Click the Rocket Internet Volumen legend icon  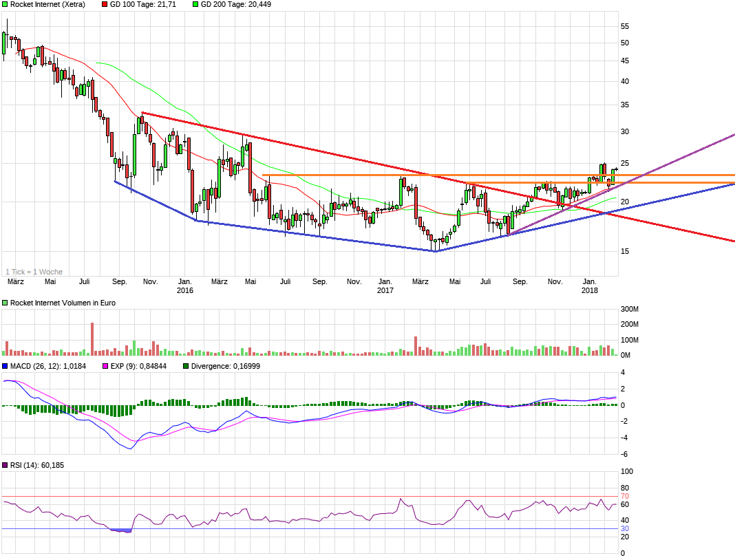[6, 302]
